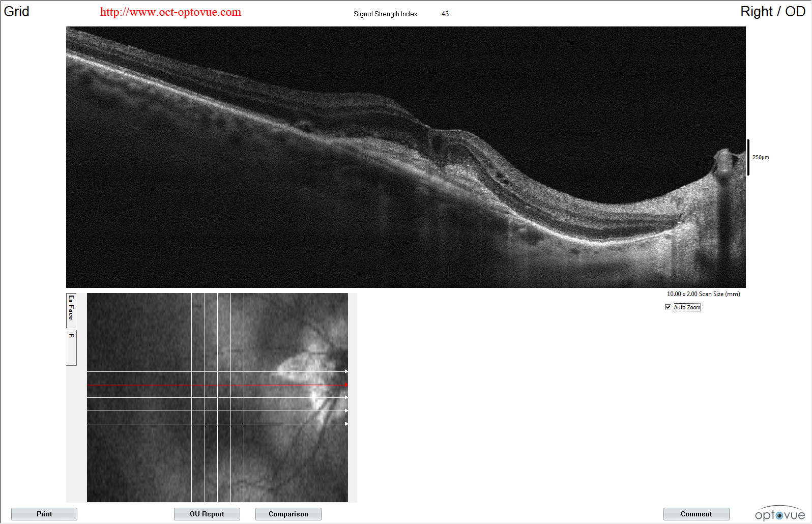Image resolution: width=812 pixels, height=524 pixels.
Task: Toggle the Auto Zoom checkbox
Action: point(668,307)
